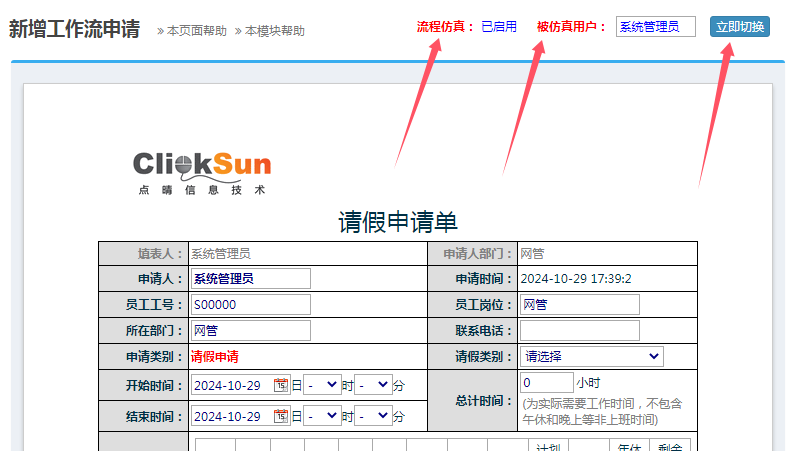
Task: Focus the 员工工号 input field
Action: coord(250,304)
